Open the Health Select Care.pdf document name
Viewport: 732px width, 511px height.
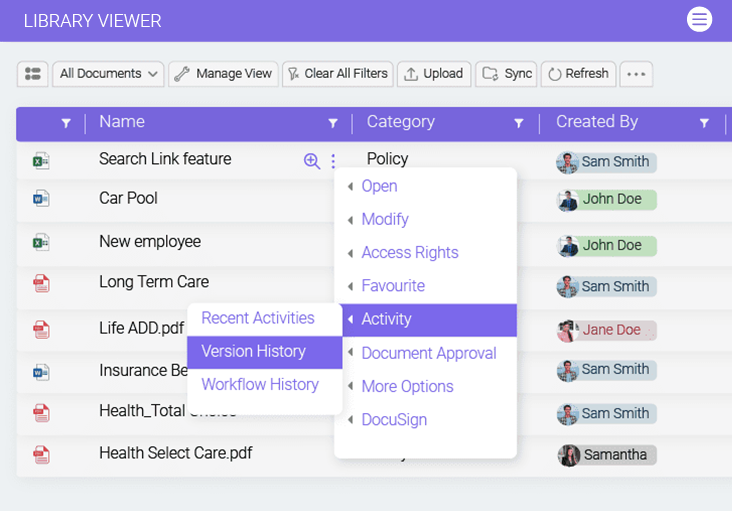176,453
